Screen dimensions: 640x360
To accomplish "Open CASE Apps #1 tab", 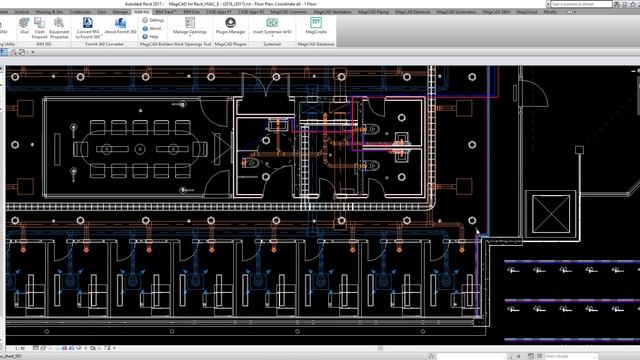I will click(x=218, y=12).
